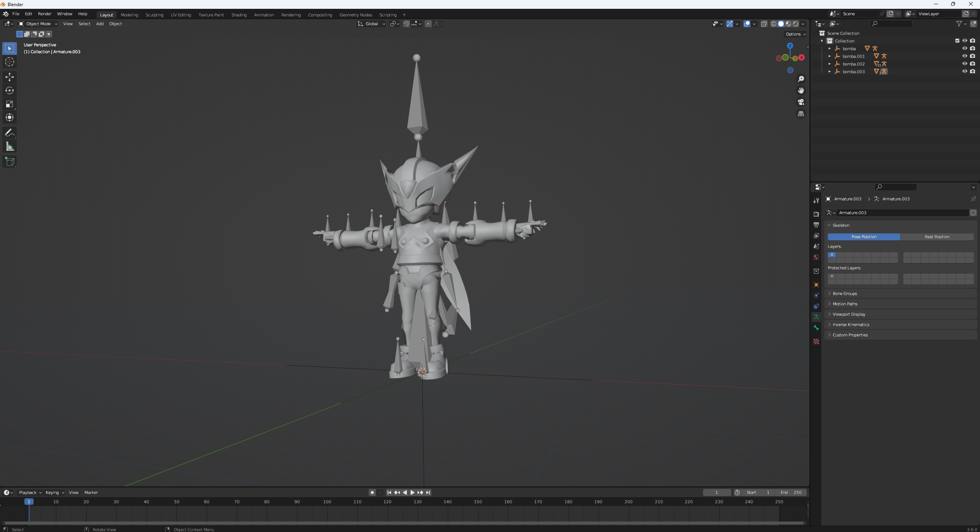The height and width of the screenshot is (532, 980).
Task: Click the End frame field
Action: (x=791, y=493)
